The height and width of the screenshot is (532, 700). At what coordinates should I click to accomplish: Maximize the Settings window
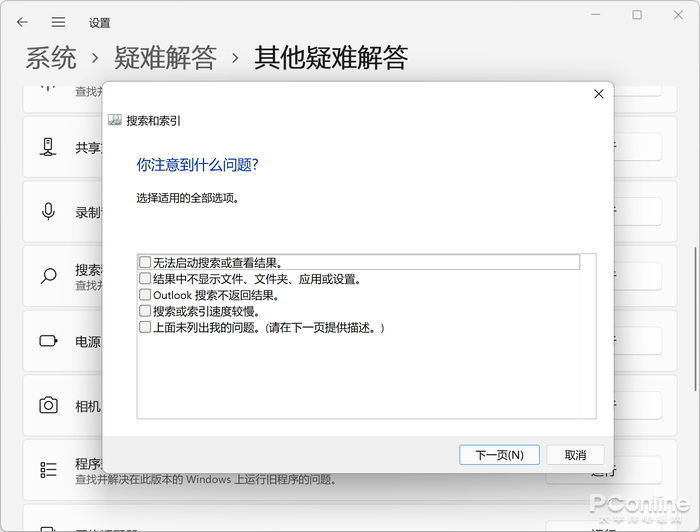[637, 15]
